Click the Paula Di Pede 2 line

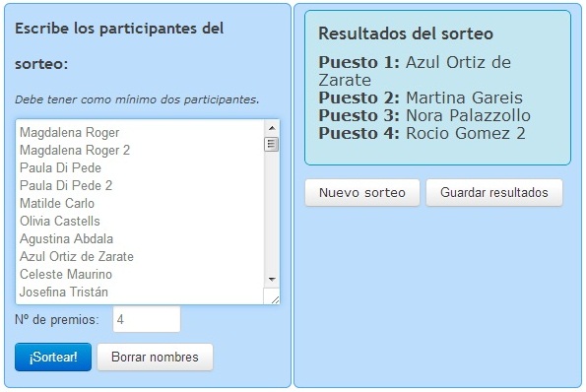(66, 185)
